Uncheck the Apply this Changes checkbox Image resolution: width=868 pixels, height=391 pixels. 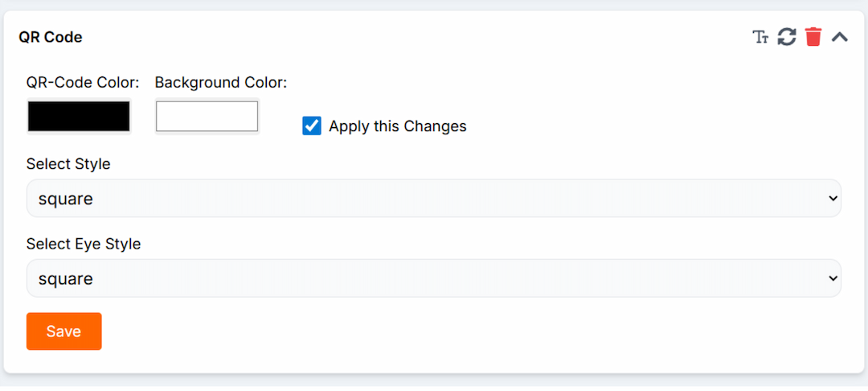pos(312,126)
